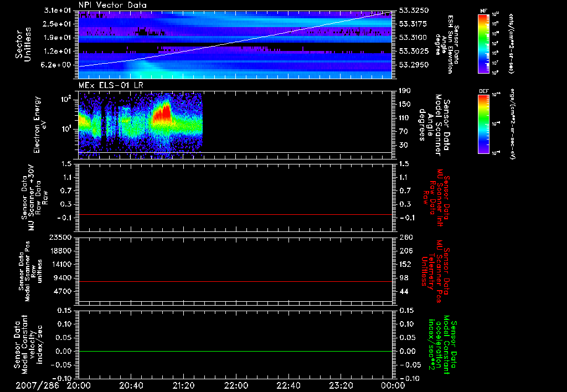Click the 206 telemetry tick value

[406, 251]
